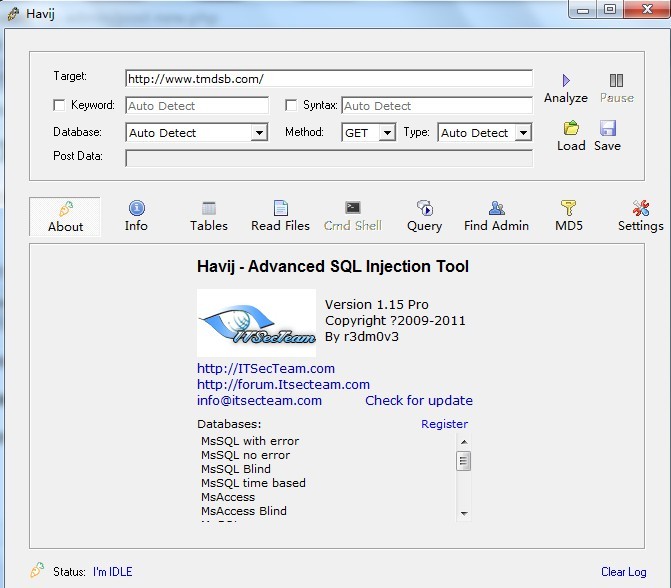Maximize the Havij window
Viewport: 671px width, 588px height.
click(x=610, y=10)
